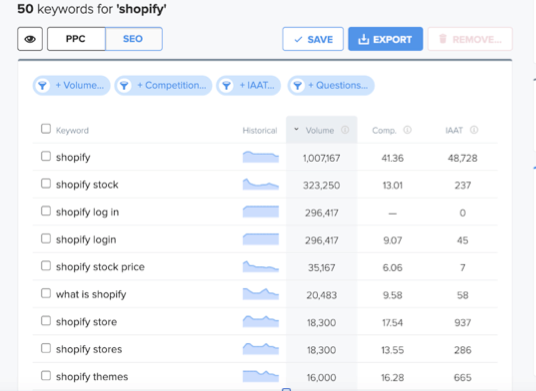Image resolution: width=536 pixels, height=391 pixels.
Task: Click the keyword text 'shopify store'
Action: click(86, 322)
